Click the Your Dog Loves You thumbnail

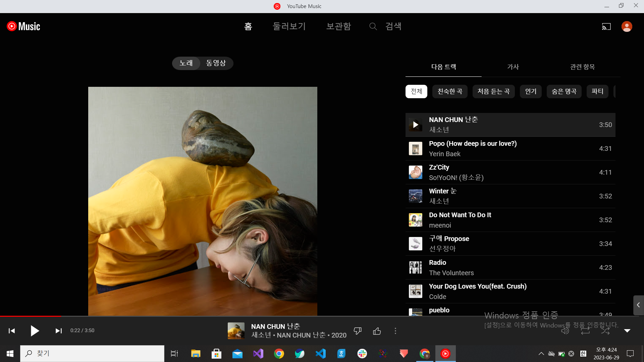(416, 291)
